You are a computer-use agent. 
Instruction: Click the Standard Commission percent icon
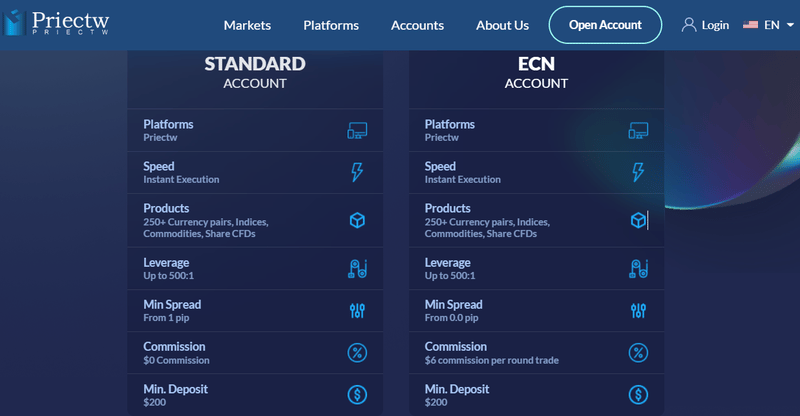[x=357, y=353]
